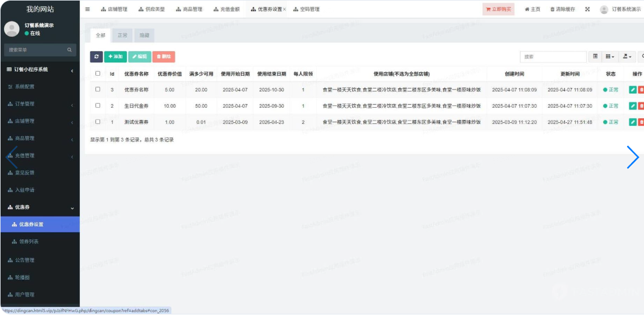Check the select-all checkbox in table header

[x=98, y=74]
